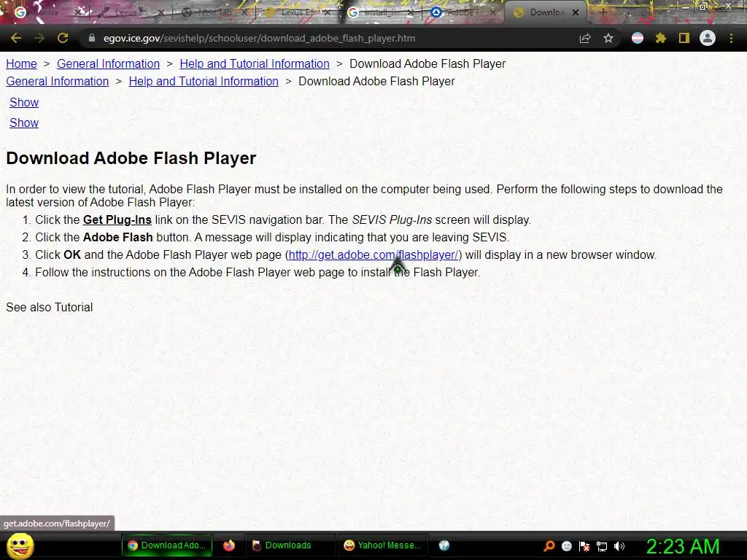This screenshot has height=560, width=747.
Task: Open the Extensions puzzle-piece menu
Action: pyautogui.click(x=660, y=38)
